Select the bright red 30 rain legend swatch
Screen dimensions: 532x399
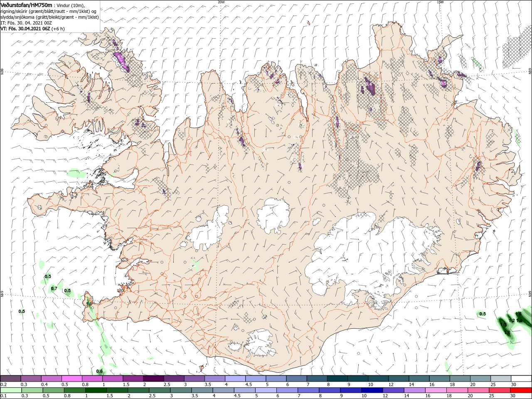coord(521,390)
